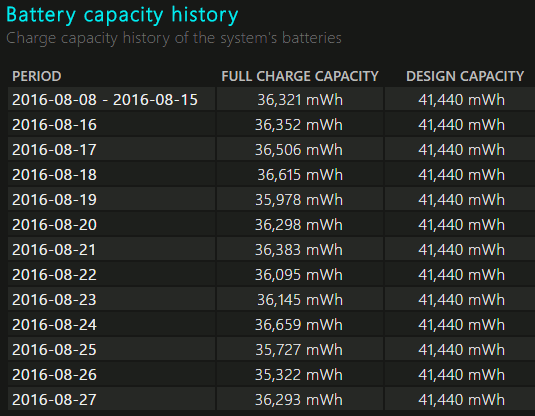Click the 36,145 mWh full charge value
Viewport: 535px width, 416px height.
[300, 300]
